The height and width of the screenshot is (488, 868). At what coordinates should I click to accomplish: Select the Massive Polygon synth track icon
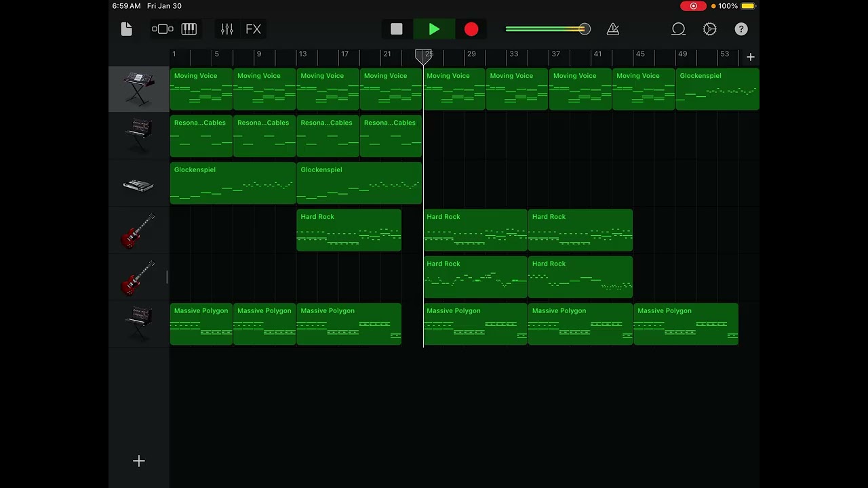coord(139,324)
